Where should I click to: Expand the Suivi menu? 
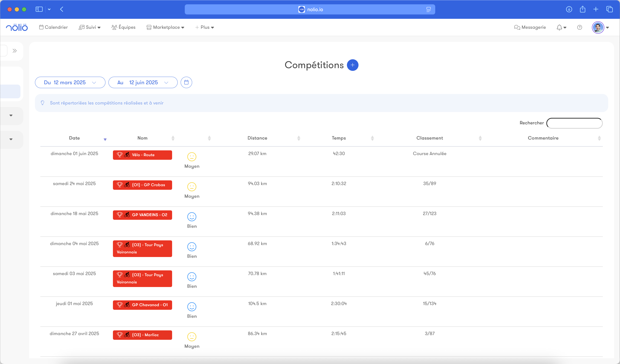90,27
